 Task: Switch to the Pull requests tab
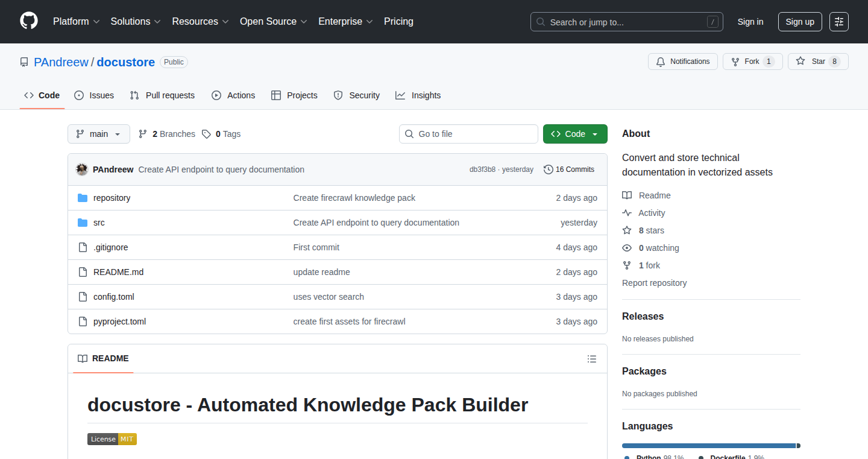[163, 95]
